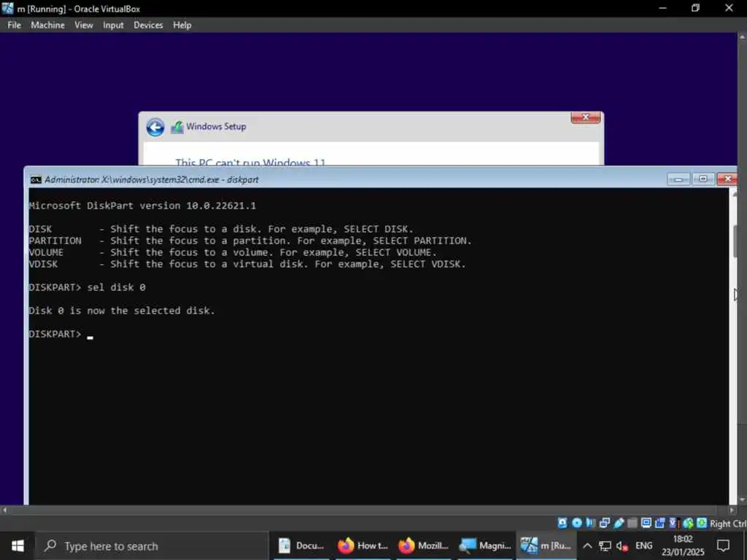Click the audio status icon in VirtualBox
747x560 pixels.
[591, 523]
